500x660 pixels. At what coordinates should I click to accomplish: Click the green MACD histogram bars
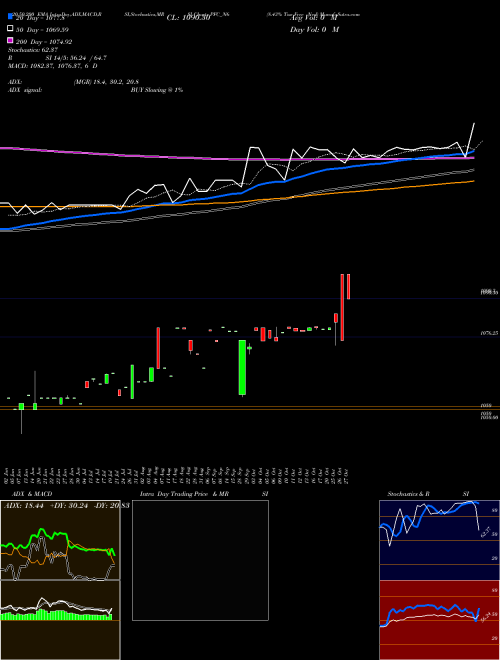coord(56,615)
